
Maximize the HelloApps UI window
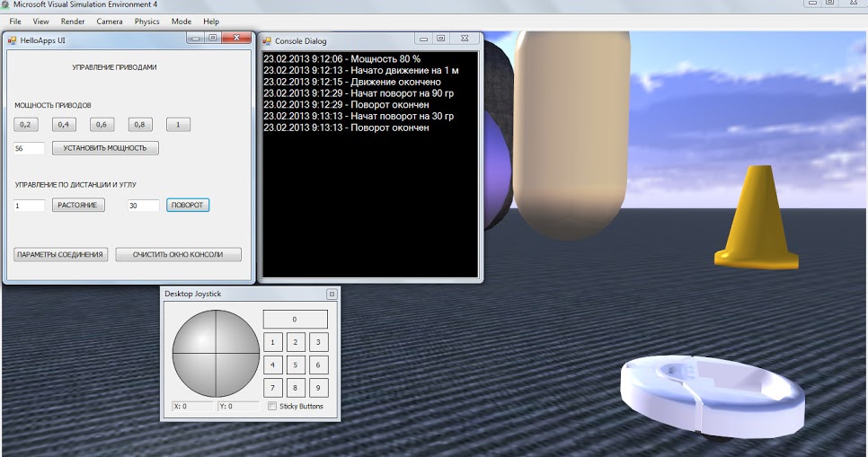click(x=213, y=38)
